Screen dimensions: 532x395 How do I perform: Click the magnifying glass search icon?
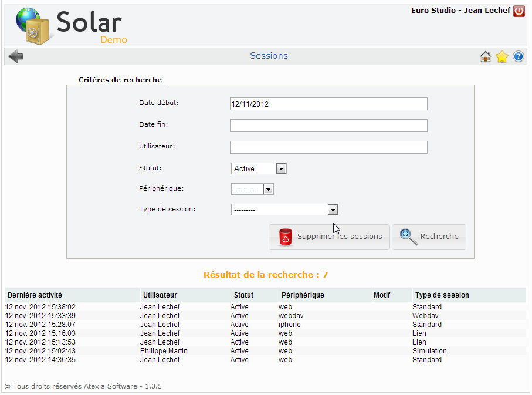pyautogui.click(x=408, y=237)
